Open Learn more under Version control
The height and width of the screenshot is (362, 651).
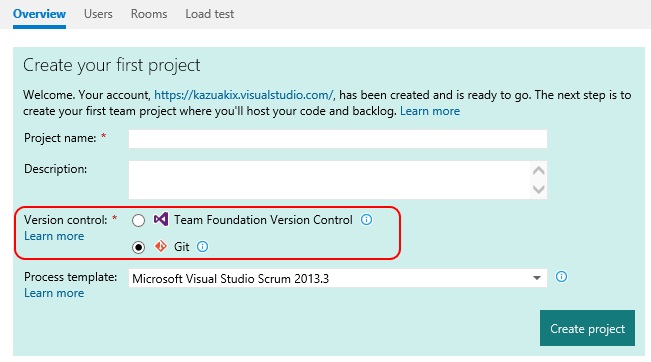click(x=54, y=236)
